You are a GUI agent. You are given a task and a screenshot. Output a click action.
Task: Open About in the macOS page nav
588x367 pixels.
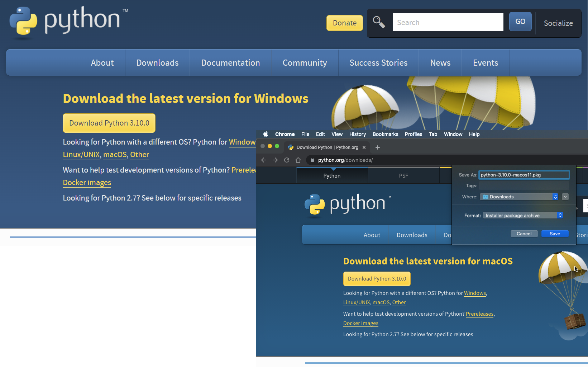(372, 235)
